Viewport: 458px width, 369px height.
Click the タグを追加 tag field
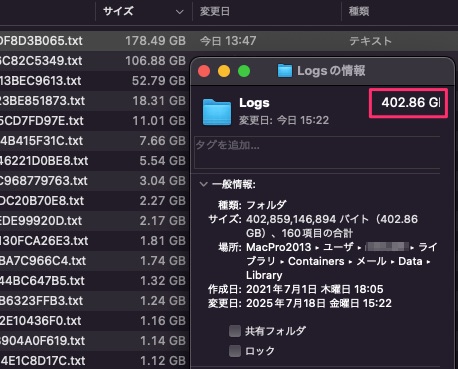[317, 152]
